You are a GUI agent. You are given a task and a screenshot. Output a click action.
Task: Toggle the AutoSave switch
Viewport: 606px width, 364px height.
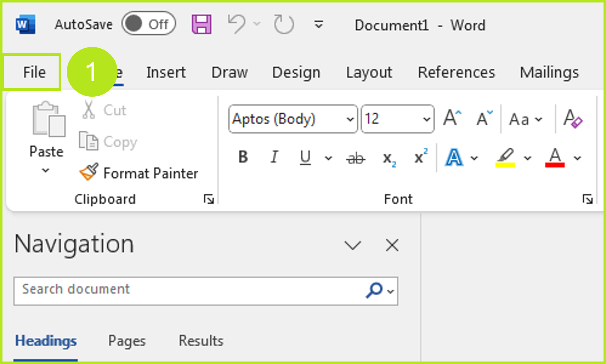148,24
